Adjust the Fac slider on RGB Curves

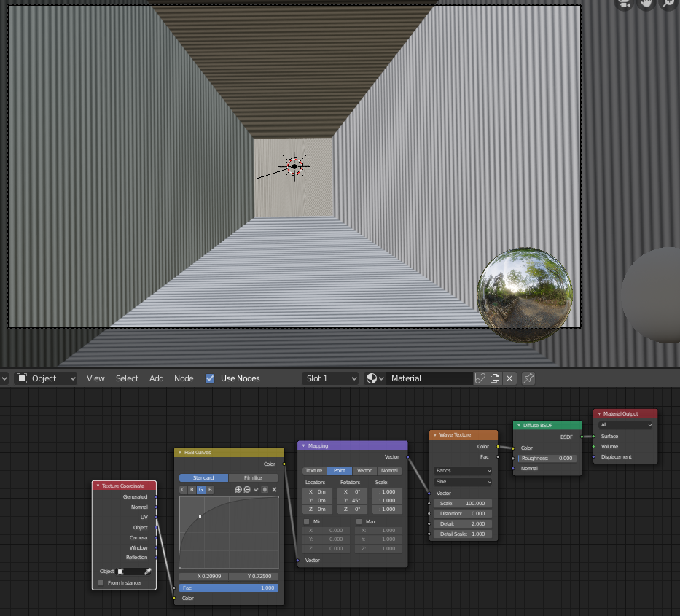tap(228, 587)
